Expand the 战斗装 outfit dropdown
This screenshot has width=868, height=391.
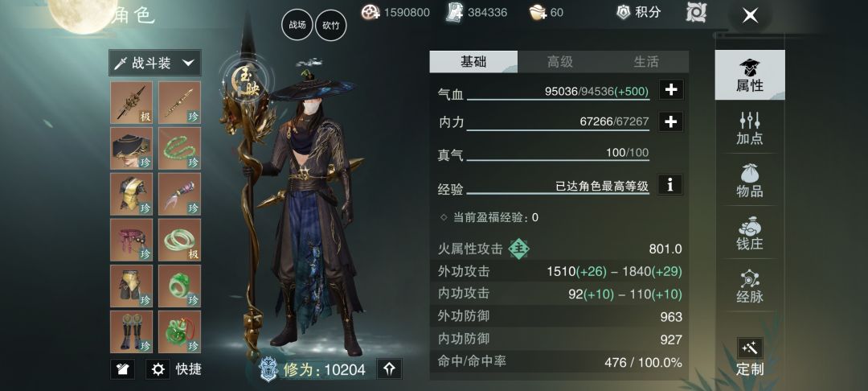click(155, 63)
